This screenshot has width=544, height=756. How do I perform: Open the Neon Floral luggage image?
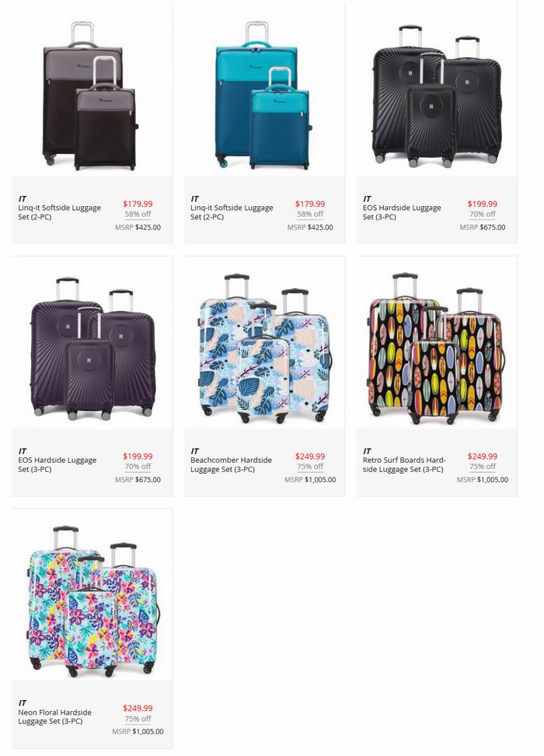point(93,602)
